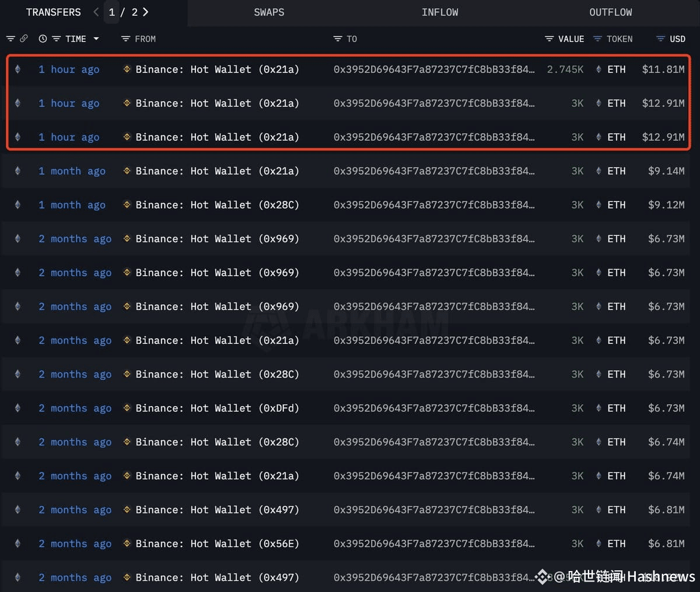Click the $9.14M USD amount
This screenshot has width=700, height=592.
pyautogui.click(x=666, y=171)
